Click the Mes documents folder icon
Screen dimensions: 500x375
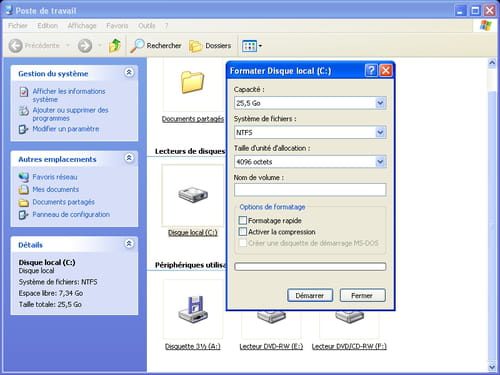coord(24,190)
